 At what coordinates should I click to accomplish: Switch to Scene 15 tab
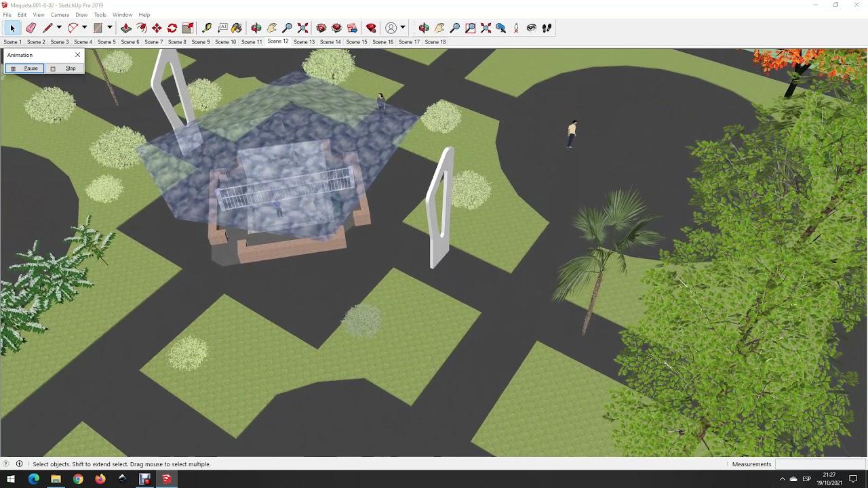357,42
